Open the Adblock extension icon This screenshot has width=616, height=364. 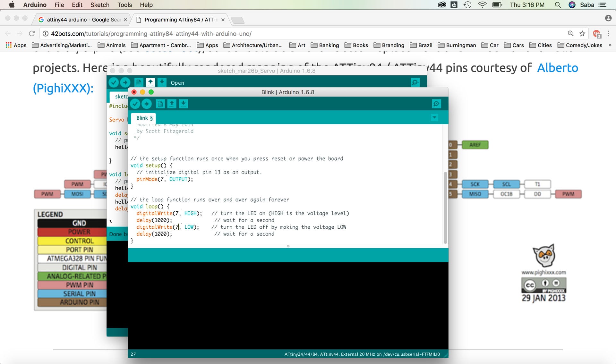pos(597,34)
